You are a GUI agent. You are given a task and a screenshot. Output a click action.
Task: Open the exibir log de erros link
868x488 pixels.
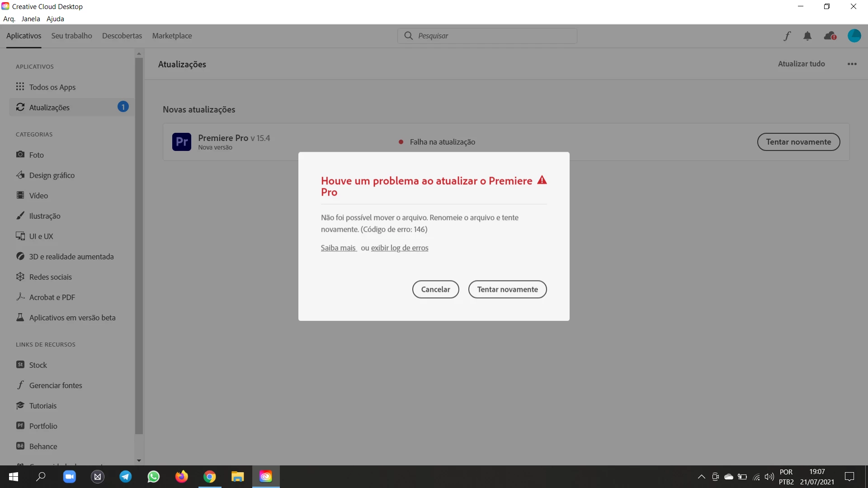coord(399,248)
